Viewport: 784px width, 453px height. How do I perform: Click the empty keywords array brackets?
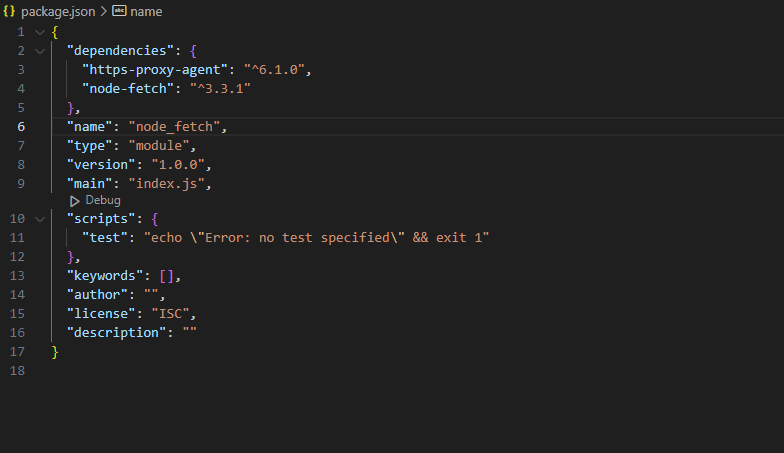click(x=166, y=276)
